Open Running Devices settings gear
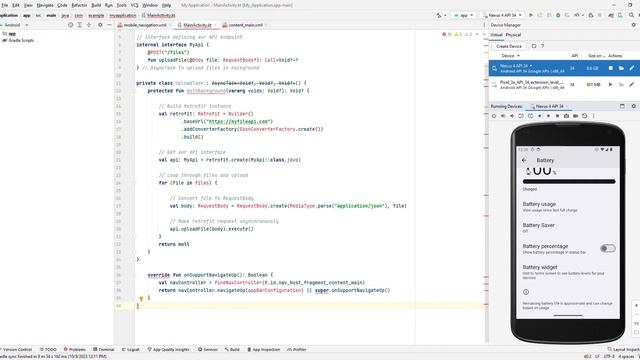 pos(633,106)
